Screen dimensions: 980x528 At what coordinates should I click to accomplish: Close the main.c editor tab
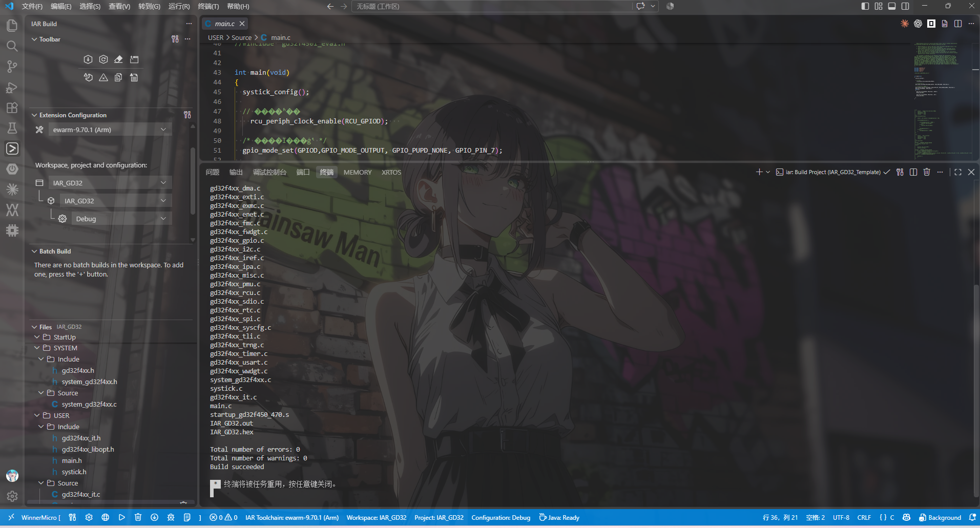(242, 24)
